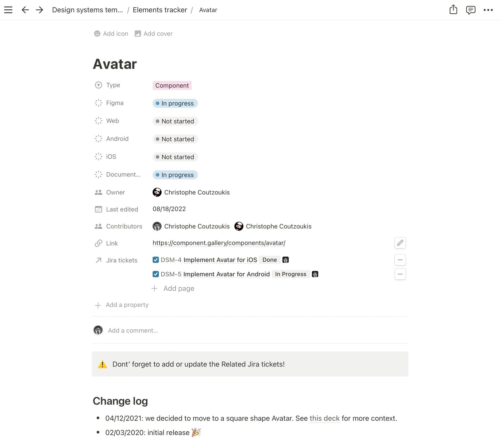Click Add a property below Jira tickets

127,305
